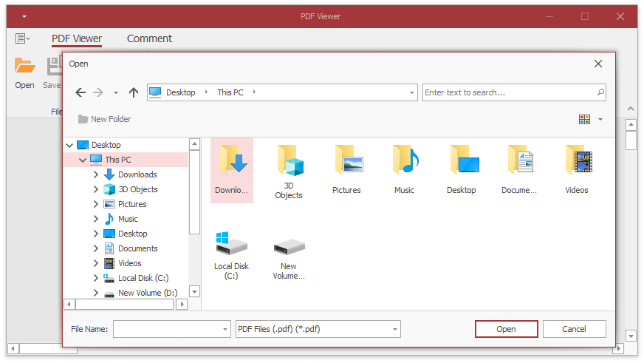Click the New Folder button

tap(104, 119)
